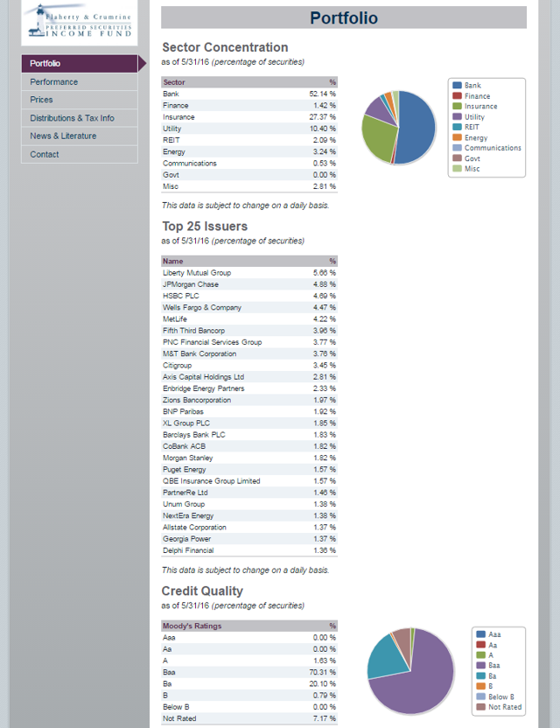Viewport: 560px width, 728px height.
Task: Click the Georgia Power row
Action: [x=249, y=539]
